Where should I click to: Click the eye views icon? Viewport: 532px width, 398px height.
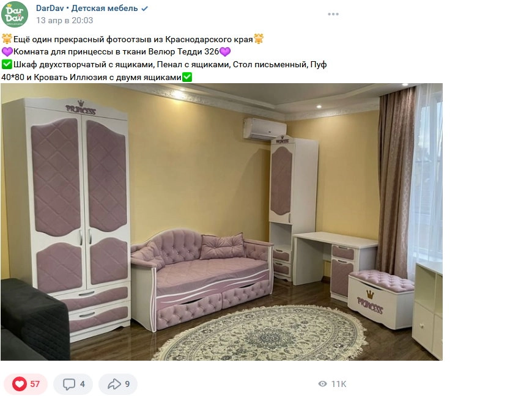pos(323,384)
